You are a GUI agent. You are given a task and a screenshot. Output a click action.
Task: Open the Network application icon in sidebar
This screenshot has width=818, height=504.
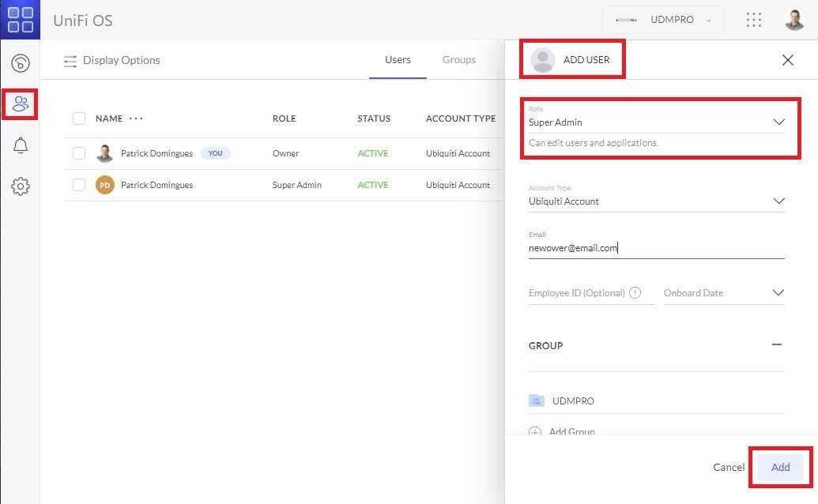tap(21, 63)
